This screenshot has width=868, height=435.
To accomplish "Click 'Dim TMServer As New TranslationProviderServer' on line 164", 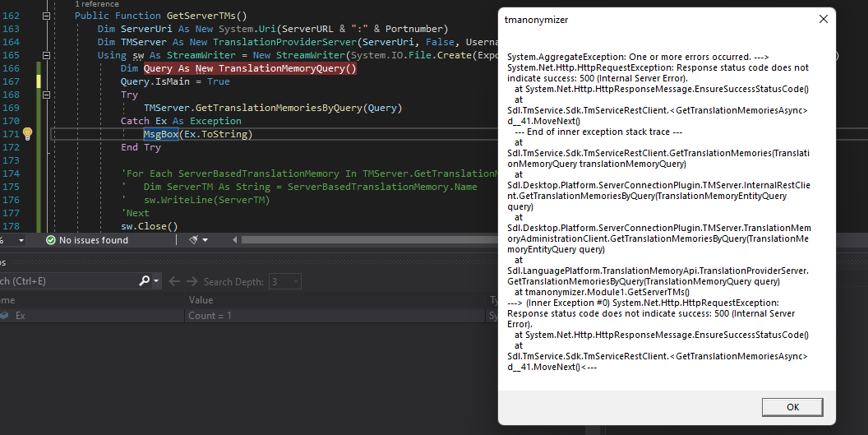I will coord(227,42).
